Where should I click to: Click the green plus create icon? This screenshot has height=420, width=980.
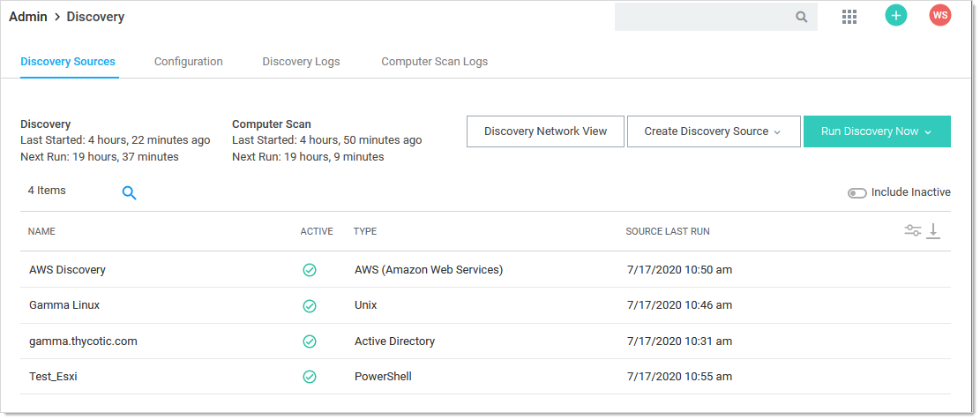[895, 16]
